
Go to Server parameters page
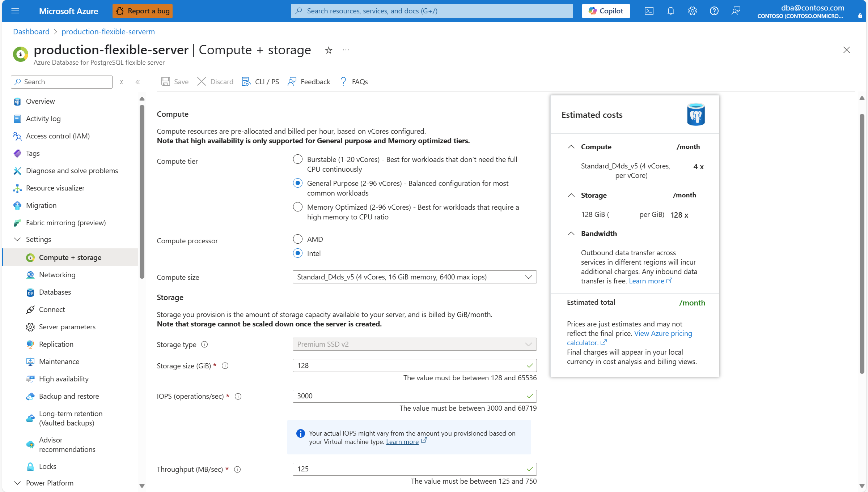tap(67, 327)
